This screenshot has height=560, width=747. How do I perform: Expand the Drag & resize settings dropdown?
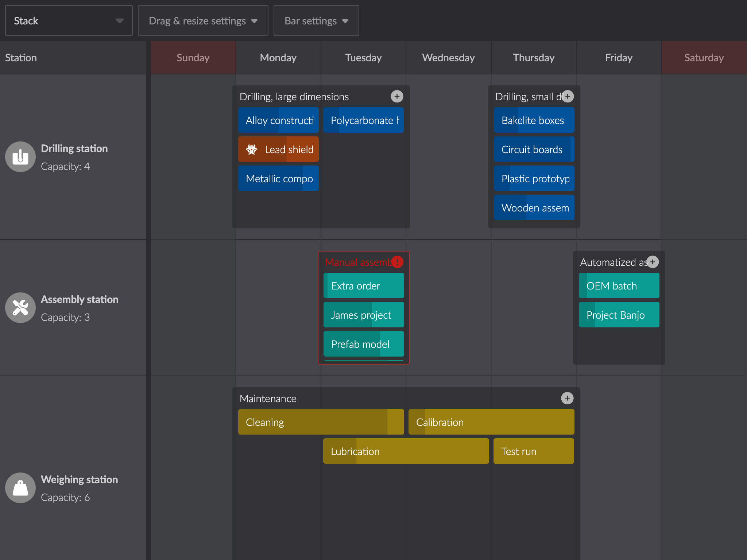click(202, 20)
